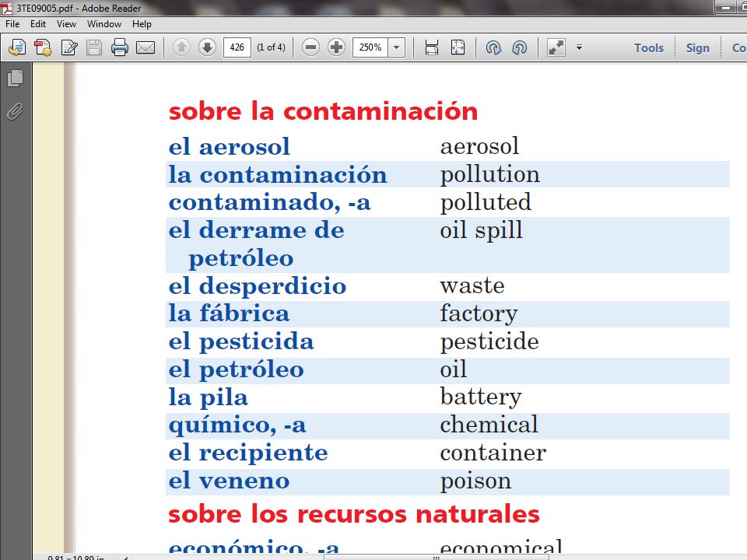Open the Tools pane
Viewport: 747px width, 560px height.
point(649,47)
